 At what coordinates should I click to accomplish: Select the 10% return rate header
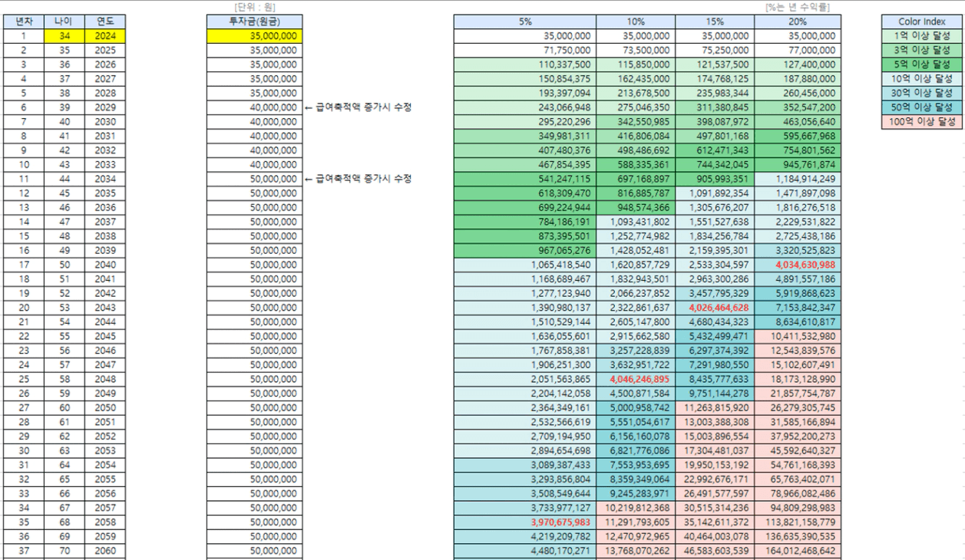click(636, 21)
